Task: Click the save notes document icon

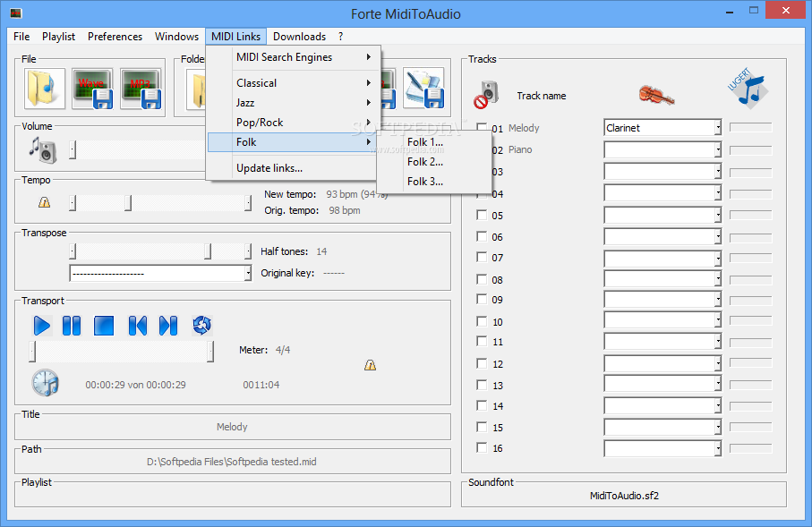Action: coord(423,89)
